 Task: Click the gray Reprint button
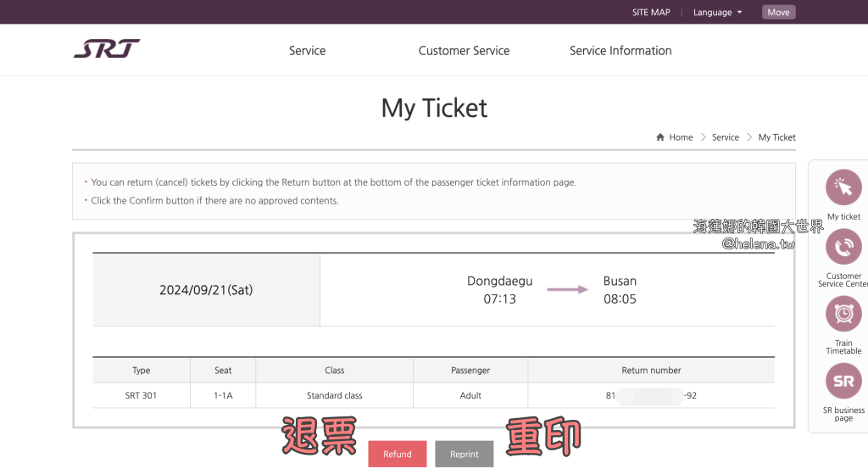click(x=464, y=454)
